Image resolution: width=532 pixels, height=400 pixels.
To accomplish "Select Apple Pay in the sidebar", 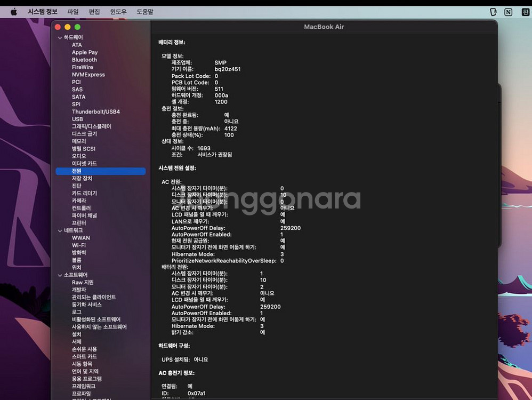I will tap(85, 52).
